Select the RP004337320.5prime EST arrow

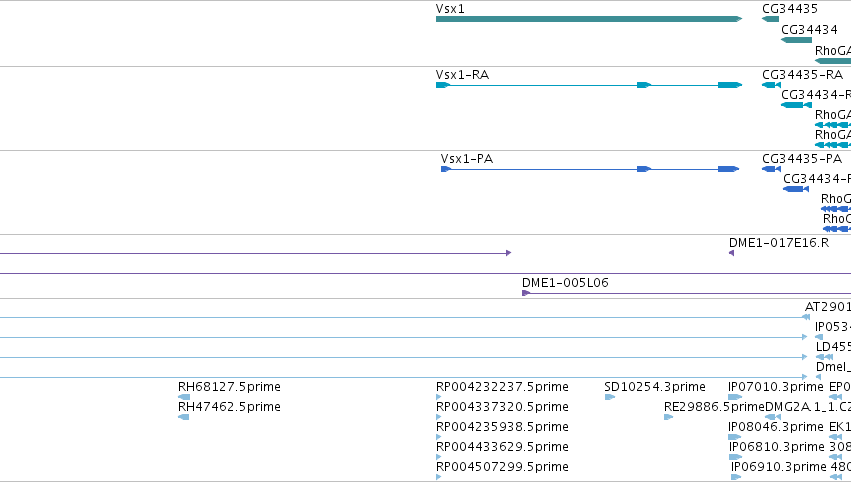[x=439, y=417]
